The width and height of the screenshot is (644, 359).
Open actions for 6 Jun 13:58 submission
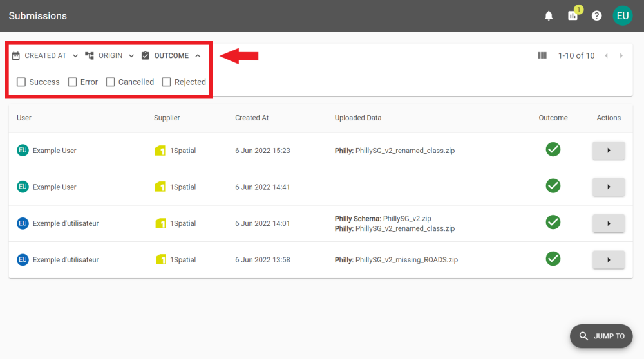[609, 260]
